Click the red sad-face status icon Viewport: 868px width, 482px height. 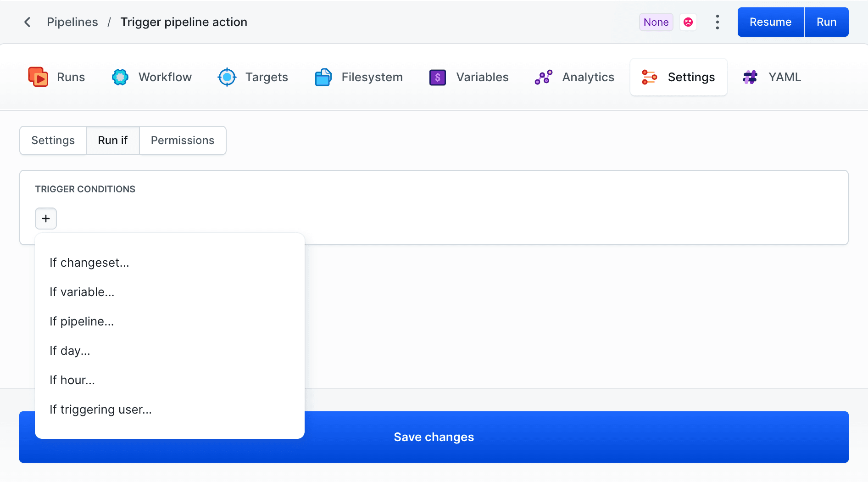pos(688,22)
